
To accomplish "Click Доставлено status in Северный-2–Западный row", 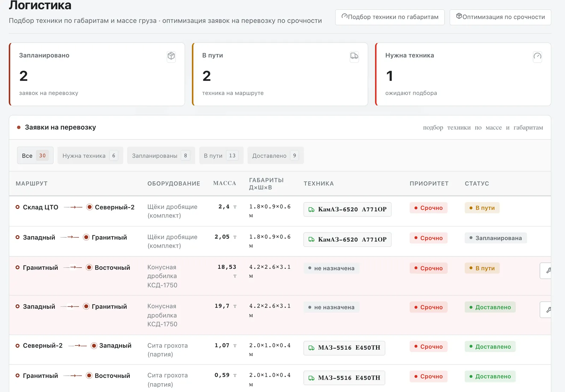I will [x=490, y=346].
